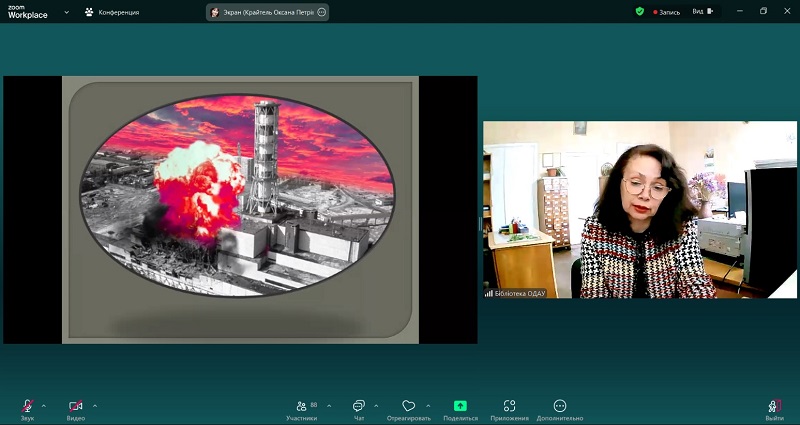The width and height of the screenshot is (800, 425).
Task: Open the Дополнительно more options menu
Action: 559,407
